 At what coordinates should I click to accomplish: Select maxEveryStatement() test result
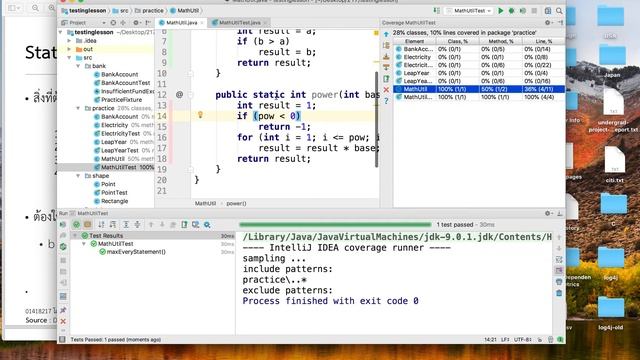(136, 252)
